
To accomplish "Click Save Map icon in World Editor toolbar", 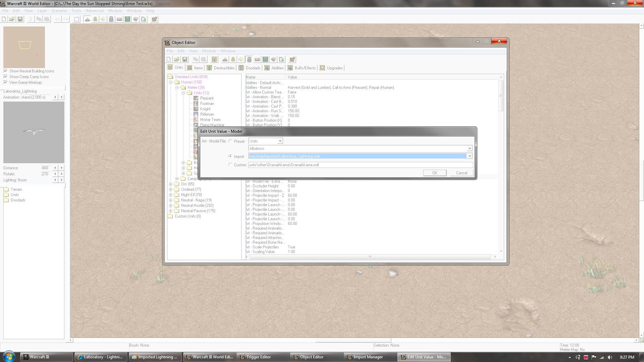I will (x=20, y=19).
